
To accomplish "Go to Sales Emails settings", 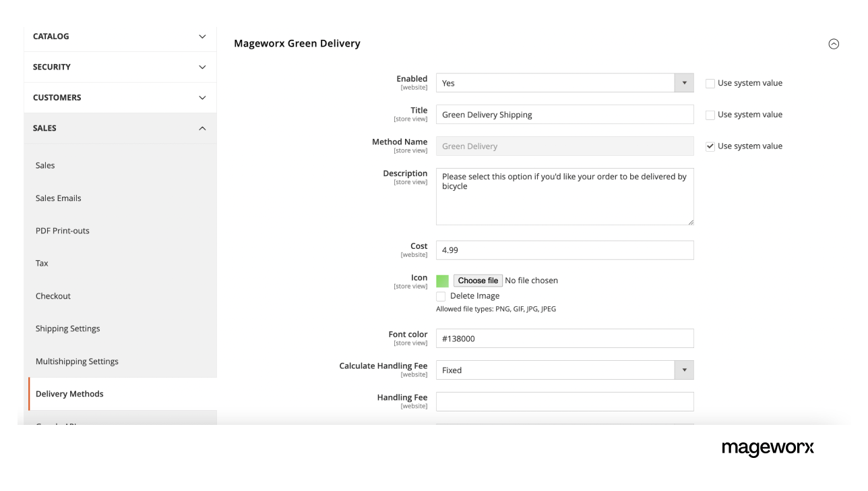I will coord(58,198).
